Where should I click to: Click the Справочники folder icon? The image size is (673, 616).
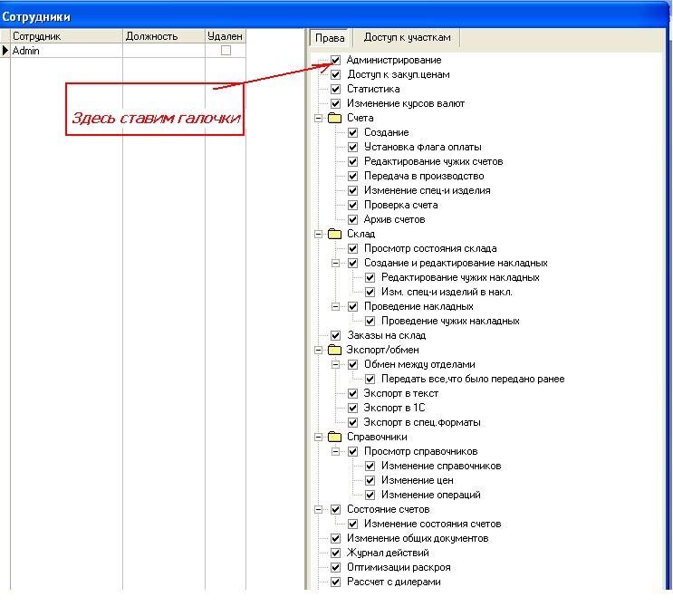[x=334, y=437]
